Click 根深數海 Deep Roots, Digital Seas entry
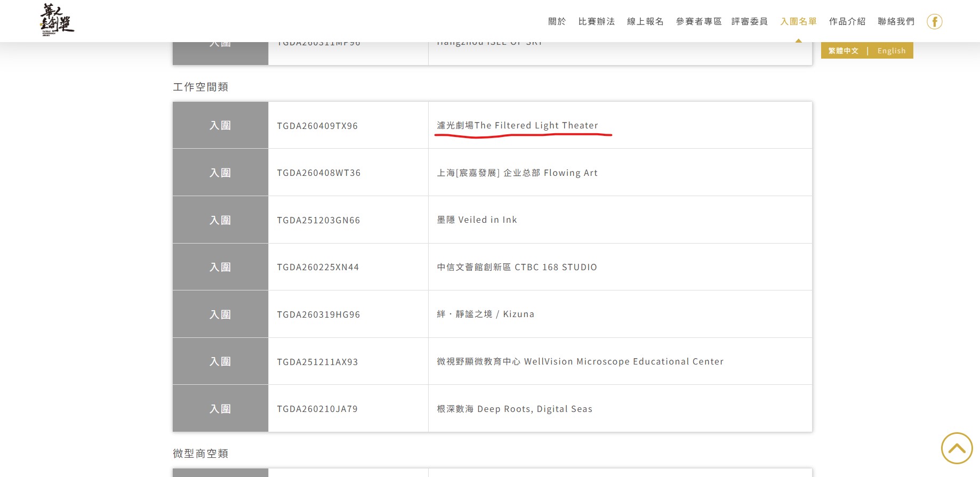 (x=515, y=409)
